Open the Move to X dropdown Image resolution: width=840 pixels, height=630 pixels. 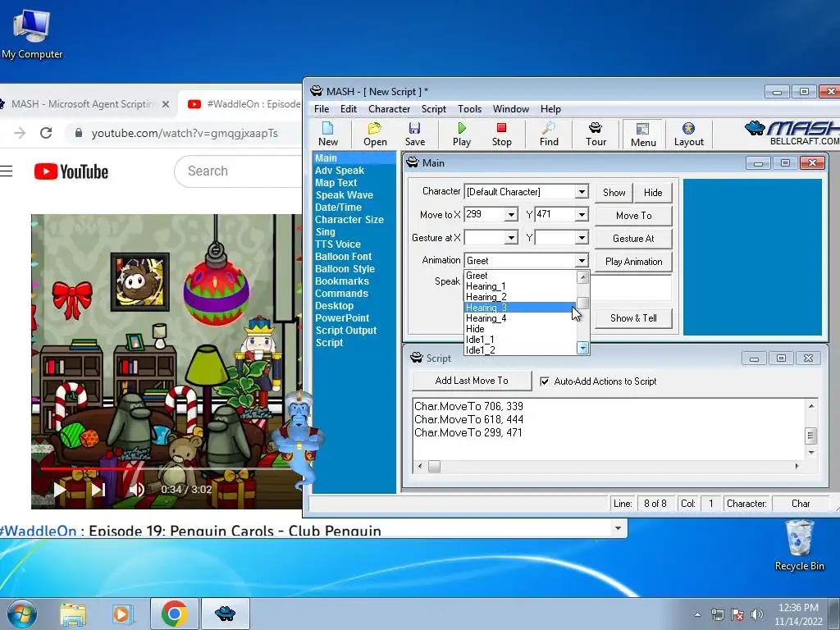coord(511,215)
